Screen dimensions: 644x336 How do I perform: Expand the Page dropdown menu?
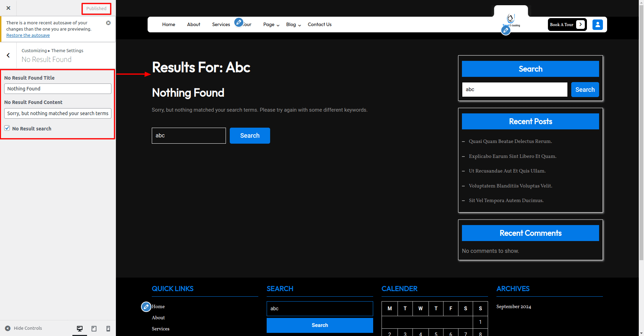(271, 25)
